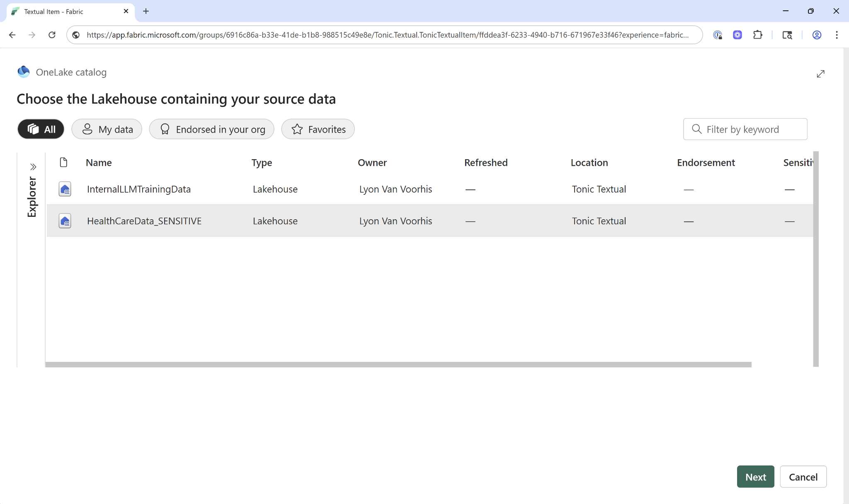This screenshot has width=849, height=504.
Task: Click the purple extension icon near the address bar
Action: pos(737,35)
